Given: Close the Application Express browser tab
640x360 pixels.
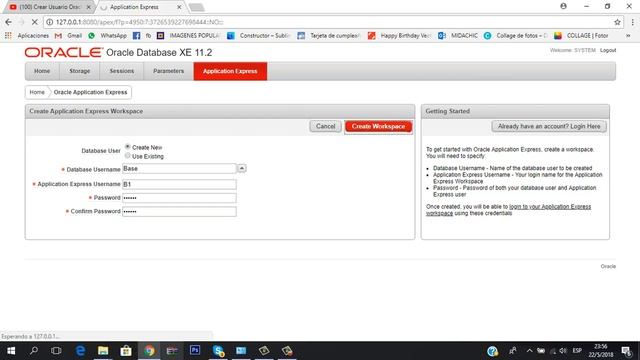Looking at the screenshot, I should [x=179, y=7].
